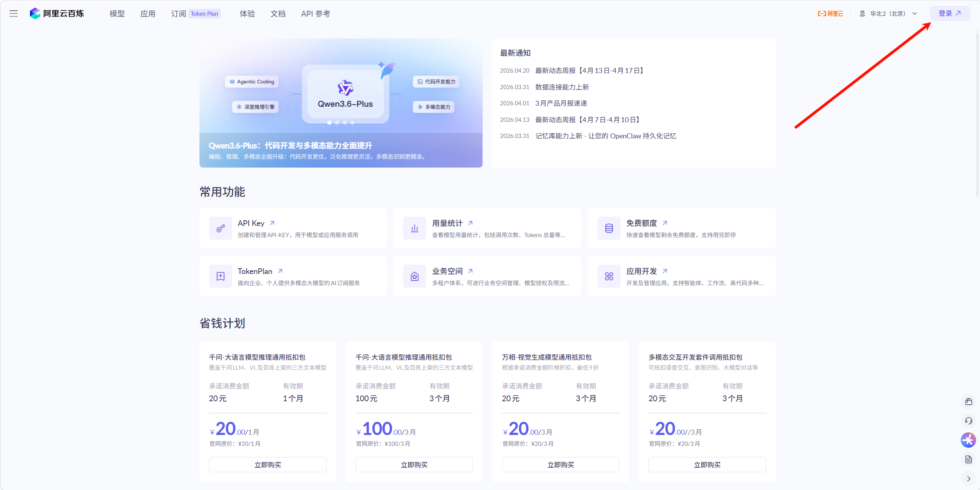Image resolution: width=980 pixels, height=490 pixels.
Task: Click the floating headset support icon
Action: (968, 421)
